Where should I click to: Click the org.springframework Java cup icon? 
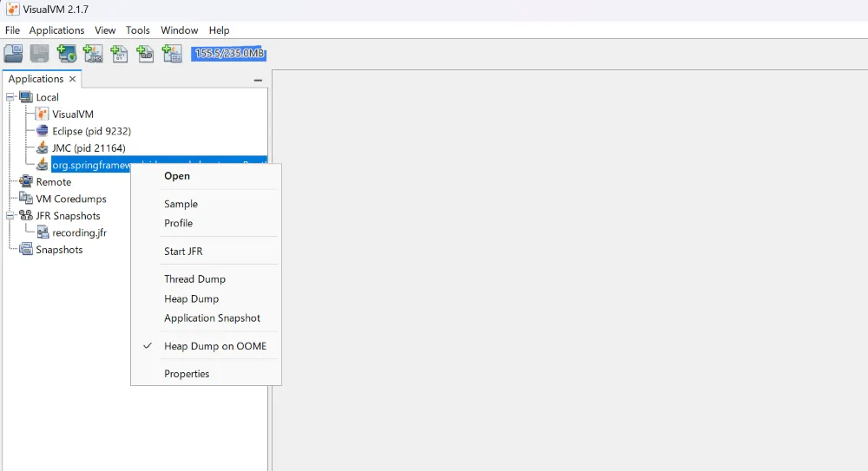click(x=42, y=165)
